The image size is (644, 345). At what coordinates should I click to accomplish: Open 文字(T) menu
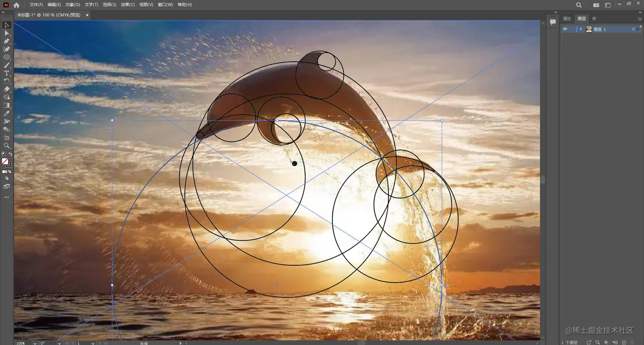click(x=92, y=5)
